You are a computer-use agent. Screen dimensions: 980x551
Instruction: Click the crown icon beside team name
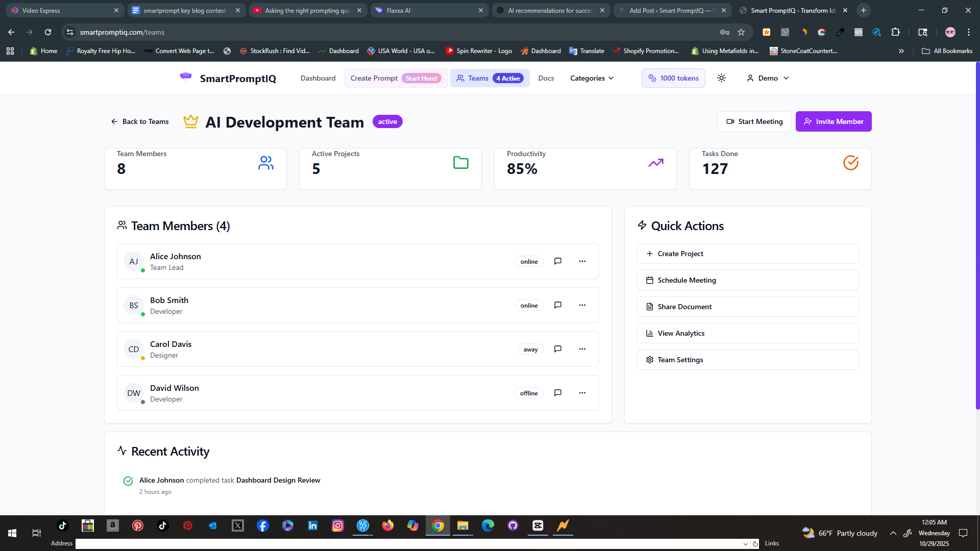190,121
